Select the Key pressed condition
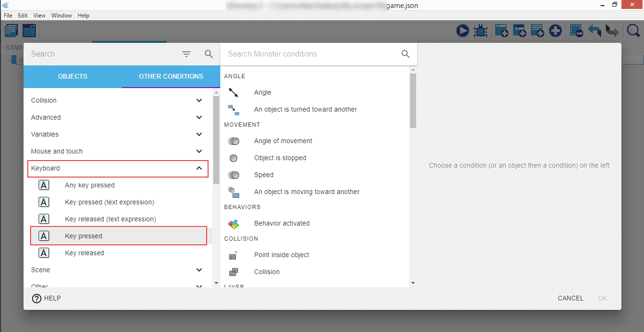The image size is (644, 332). pos(84,236)
